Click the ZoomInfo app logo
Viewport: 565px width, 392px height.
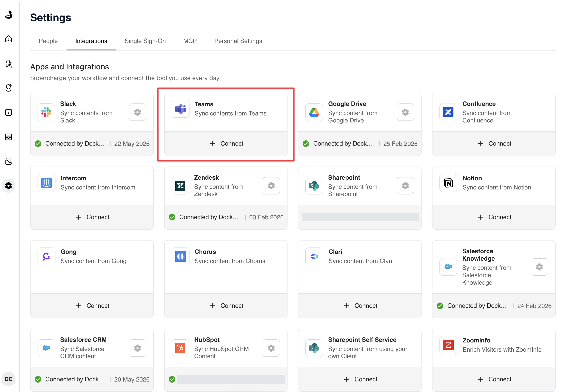coord(448,345)
